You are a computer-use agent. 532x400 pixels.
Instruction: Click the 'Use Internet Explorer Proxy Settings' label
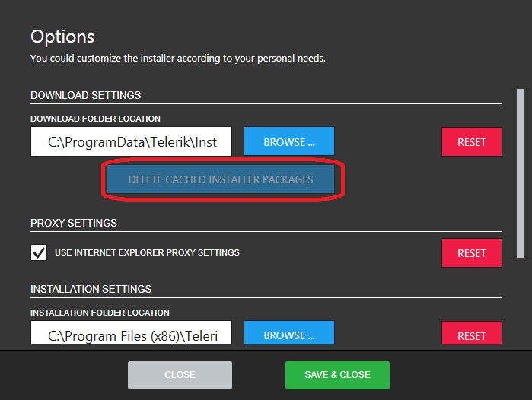click(x=147, y=252)
